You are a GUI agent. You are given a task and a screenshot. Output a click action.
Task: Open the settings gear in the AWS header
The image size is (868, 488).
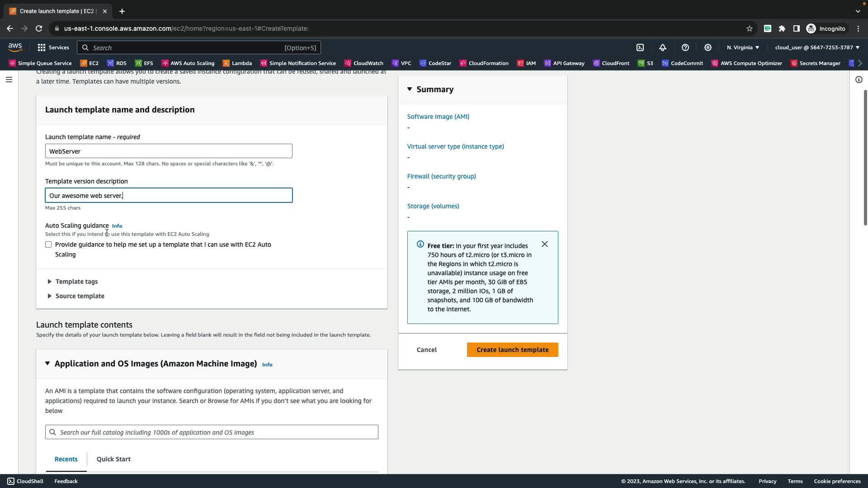coord(708,47)
